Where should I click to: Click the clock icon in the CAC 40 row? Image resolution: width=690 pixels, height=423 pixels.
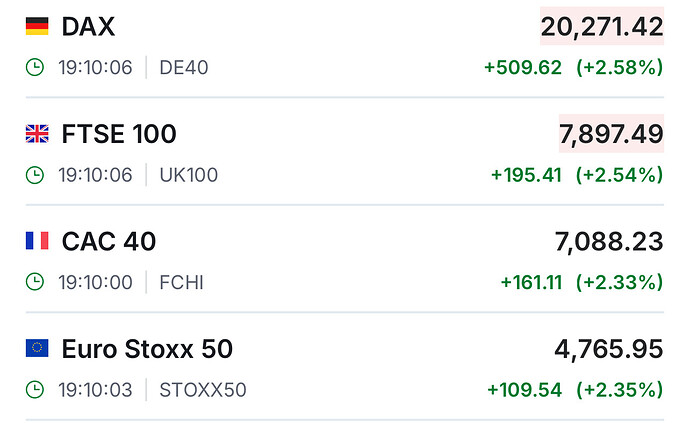click(x=35, y=282)
